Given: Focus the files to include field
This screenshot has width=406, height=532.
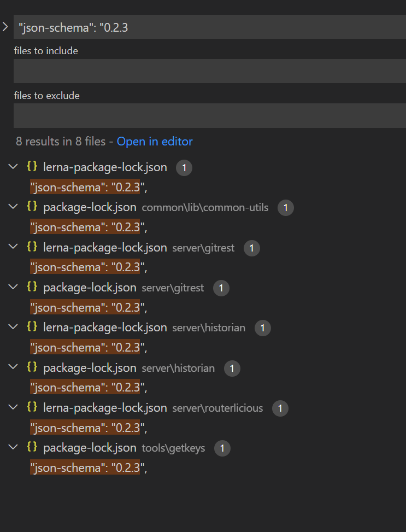Looking at the screenshot, I should point(210,71).
